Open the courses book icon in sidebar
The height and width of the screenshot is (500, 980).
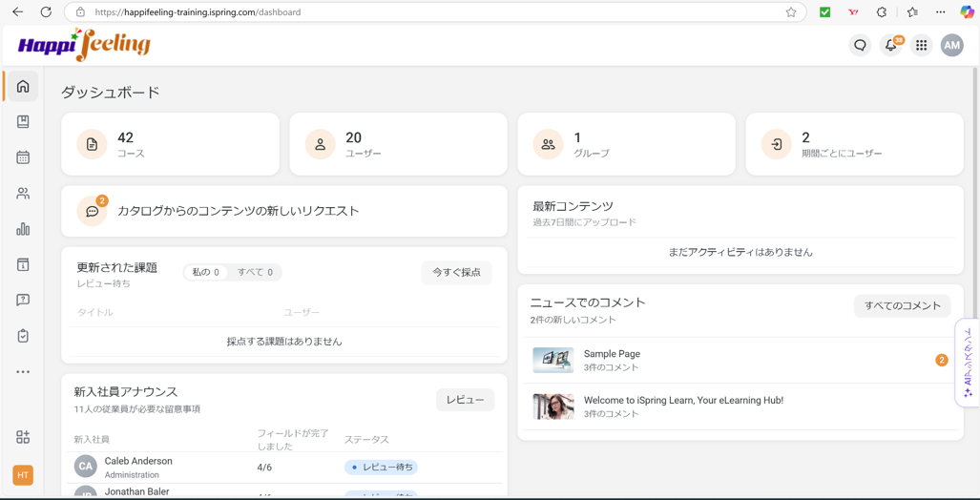[23, 122]
